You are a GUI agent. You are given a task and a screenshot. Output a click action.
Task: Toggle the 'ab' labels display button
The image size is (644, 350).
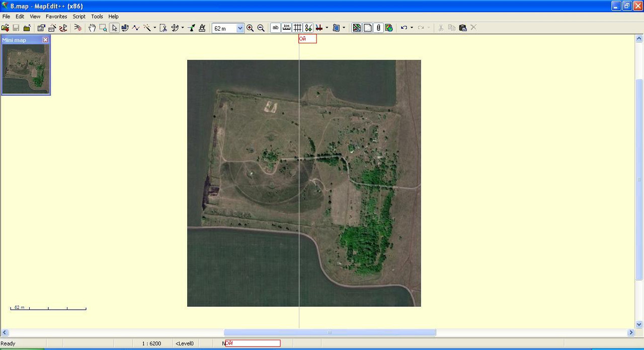point(275,28)
